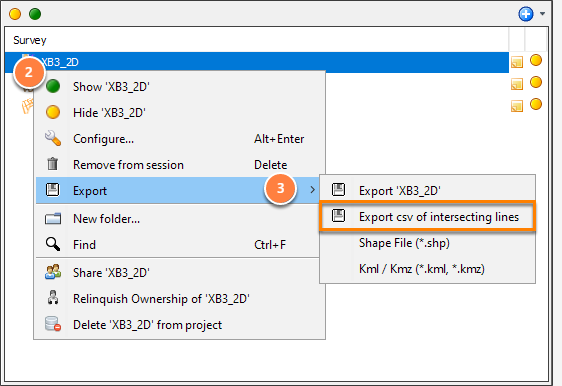Click floppy disk icon beside Export
Viewport: 562px width, 386px height.
tap(53, 190)
